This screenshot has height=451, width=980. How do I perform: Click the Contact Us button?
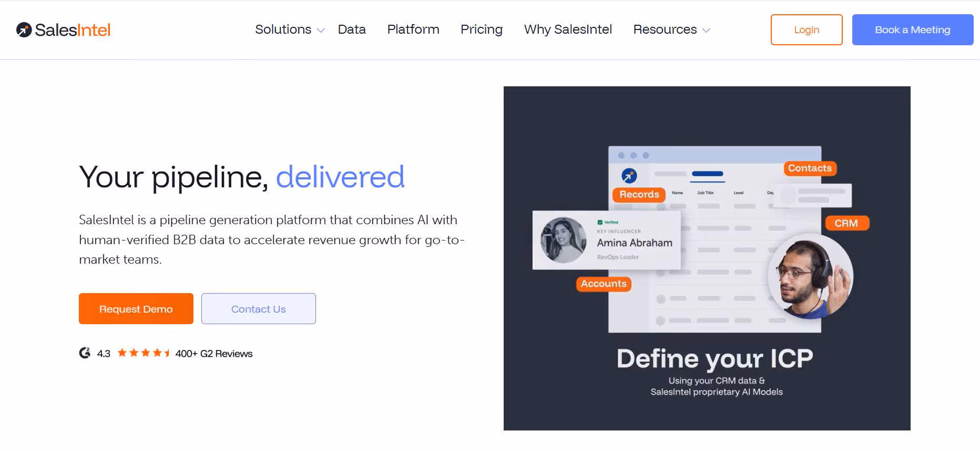(x=259, y=309)
